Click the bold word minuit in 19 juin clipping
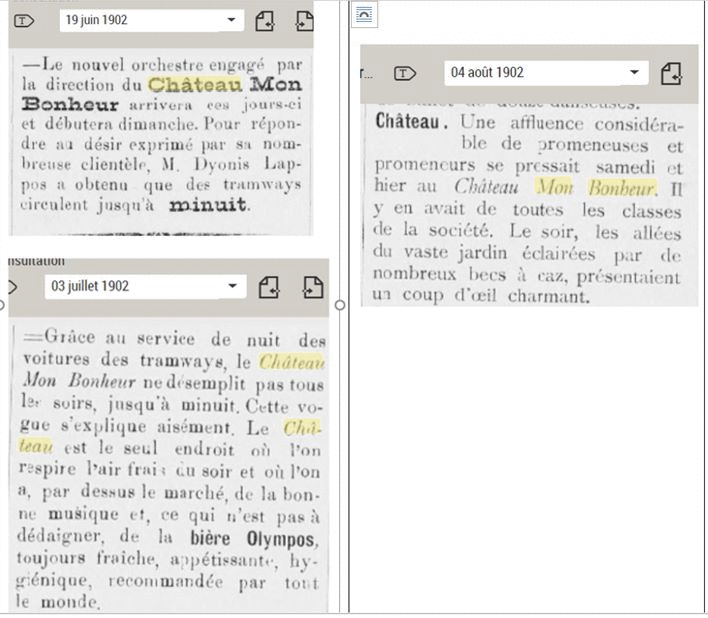 point(208,205)
